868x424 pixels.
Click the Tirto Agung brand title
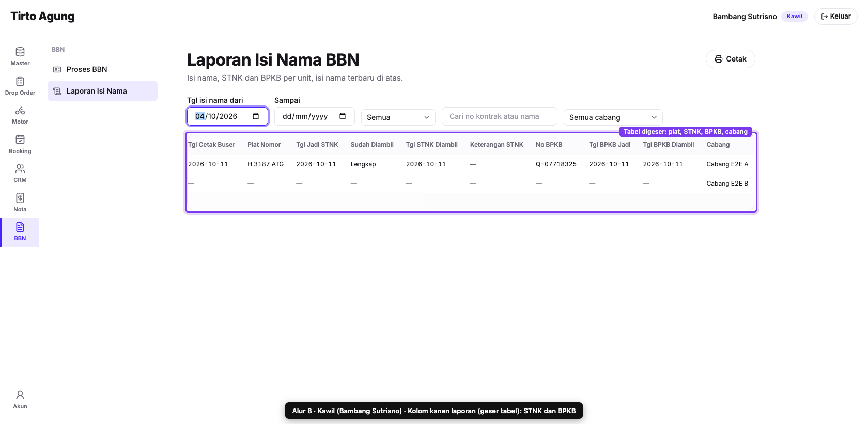point(42,16)
